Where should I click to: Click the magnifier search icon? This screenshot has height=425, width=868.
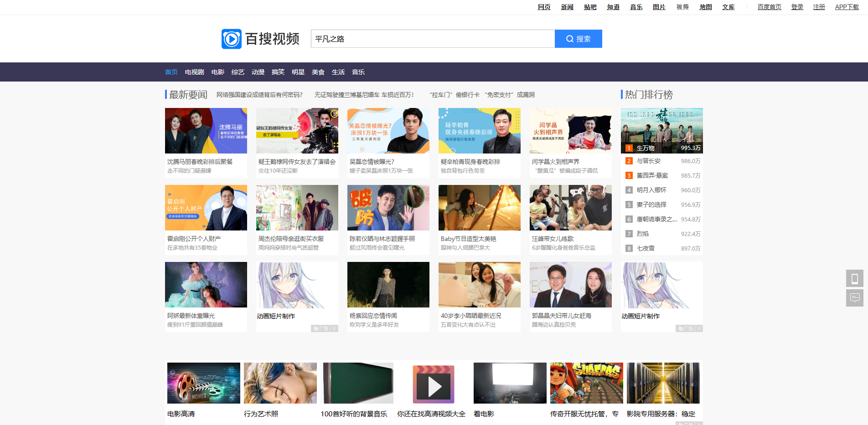569,39
